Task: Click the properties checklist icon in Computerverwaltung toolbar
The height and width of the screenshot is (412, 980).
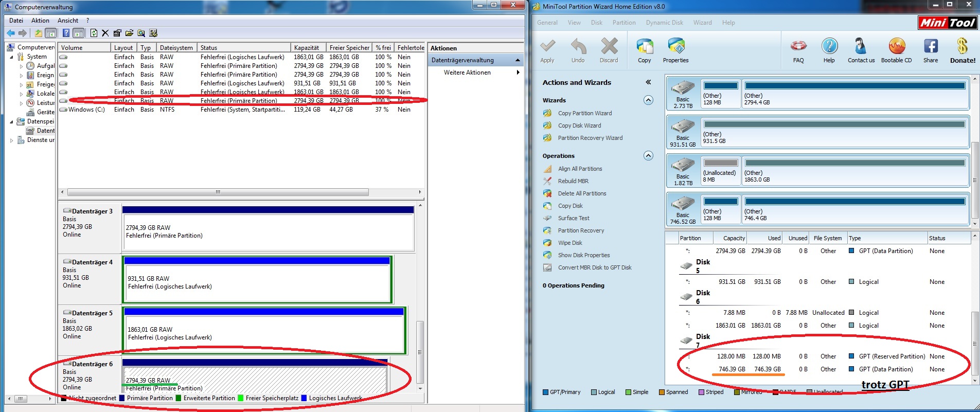Action: tap(117, 33)
